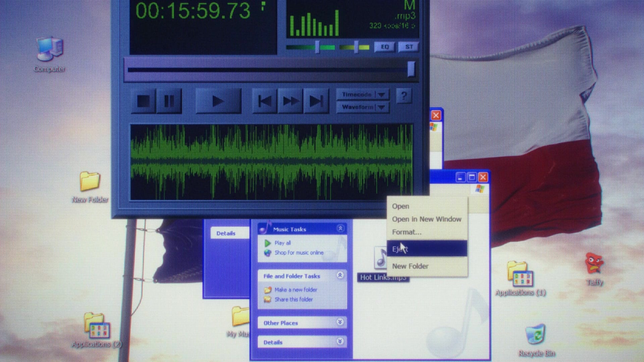Click the 00:15:59.73 time readout

point(193,11)
